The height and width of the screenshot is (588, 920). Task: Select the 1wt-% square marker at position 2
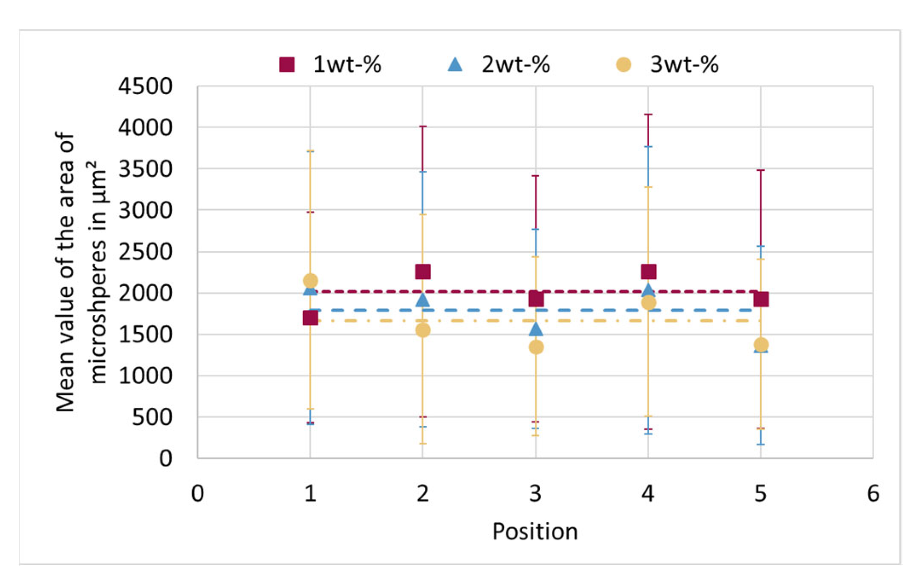click(x=423, y=272)
